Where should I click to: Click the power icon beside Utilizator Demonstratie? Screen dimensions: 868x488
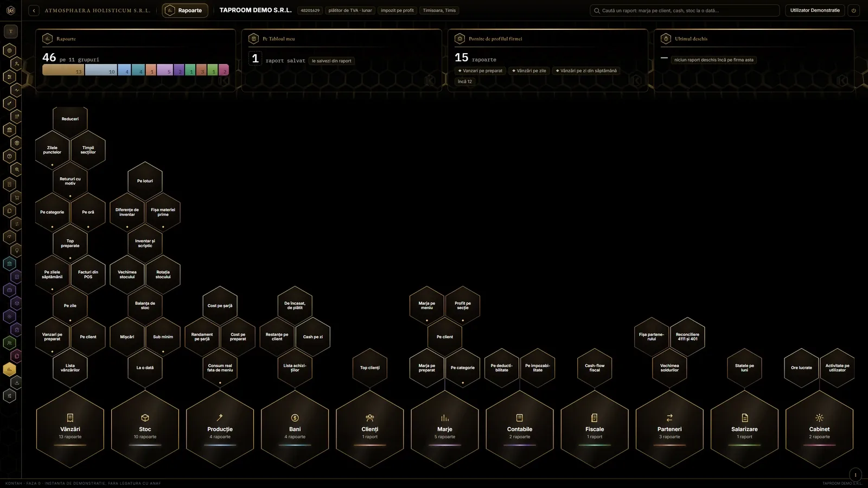coord(853,10)
